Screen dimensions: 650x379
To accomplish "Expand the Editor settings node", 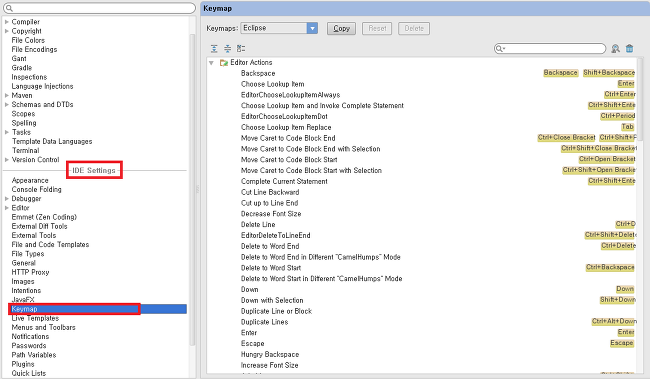I will click(x=7, y=208).
